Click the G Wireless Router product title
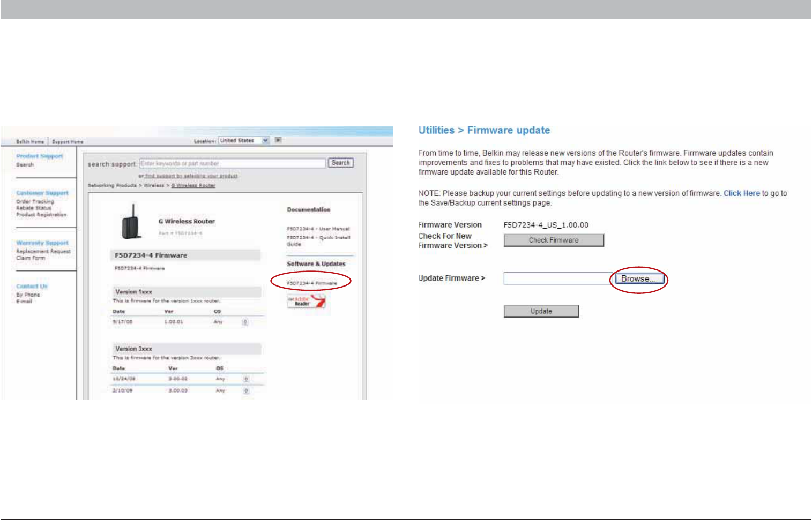Screen dimensions: 812x520 [187, 222]
